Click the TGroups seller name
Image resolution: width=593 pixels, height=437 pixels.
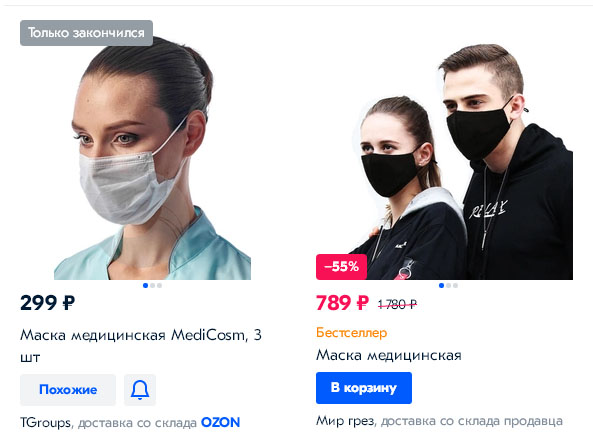pos(45,422)
